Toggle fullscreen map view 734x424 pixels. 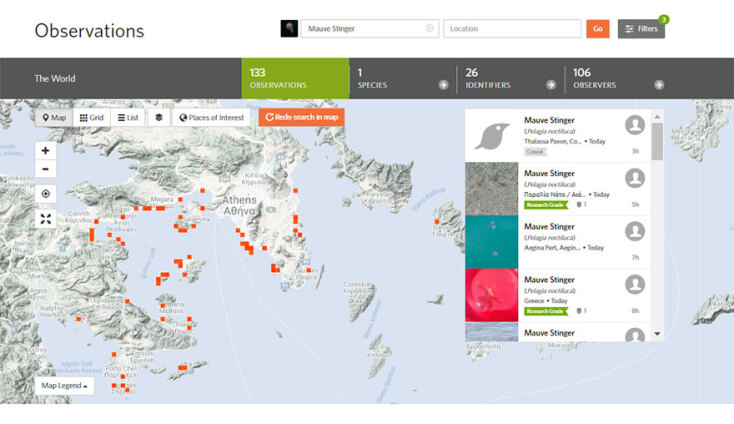(x=46, y=218)
